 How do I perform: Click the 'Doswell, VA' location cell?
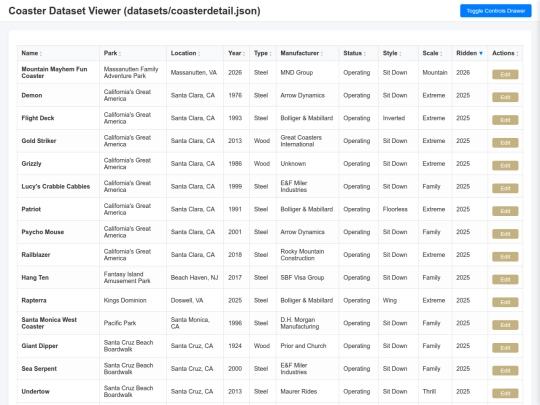point(195,300)
